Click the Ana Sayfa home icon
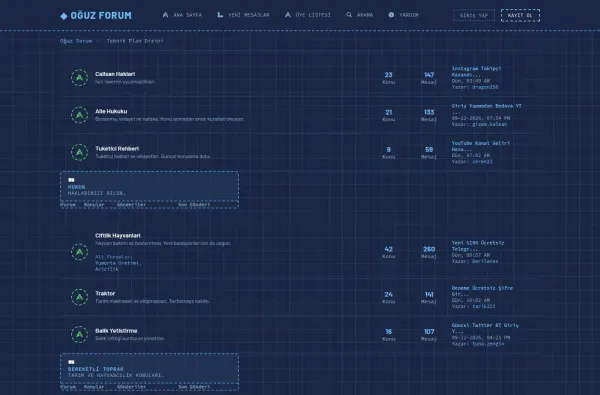 [x=165, y=15]
